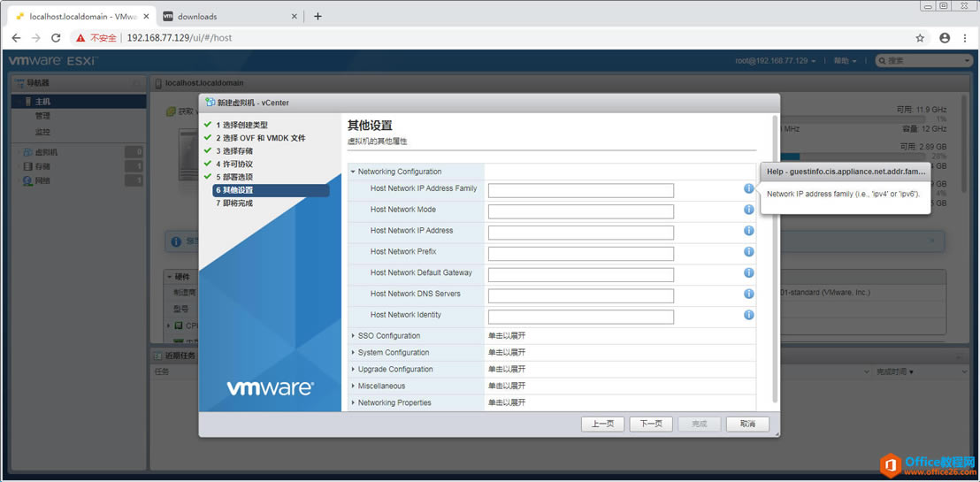Select step 6 其他设置
Screen dimensions: 980x482
click(271, 190)
